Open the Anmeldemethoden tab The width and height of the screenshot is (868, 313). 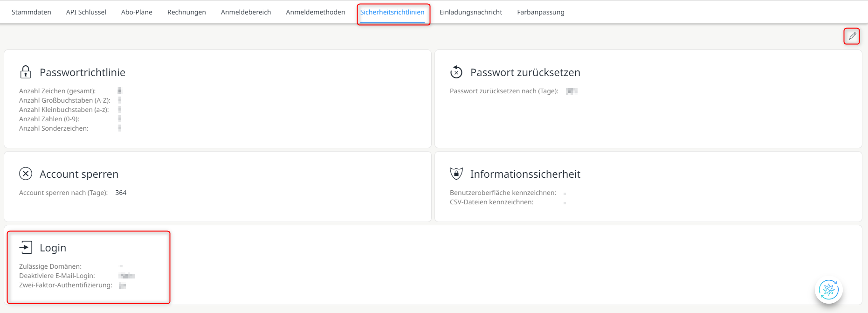click(x=316, y=12)
